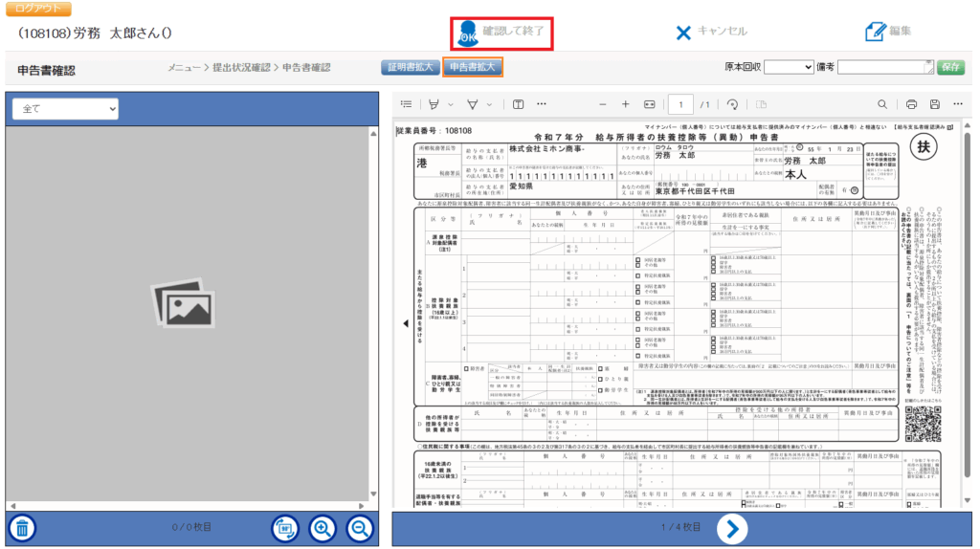Click 確認して終了 button

point(502,33)
